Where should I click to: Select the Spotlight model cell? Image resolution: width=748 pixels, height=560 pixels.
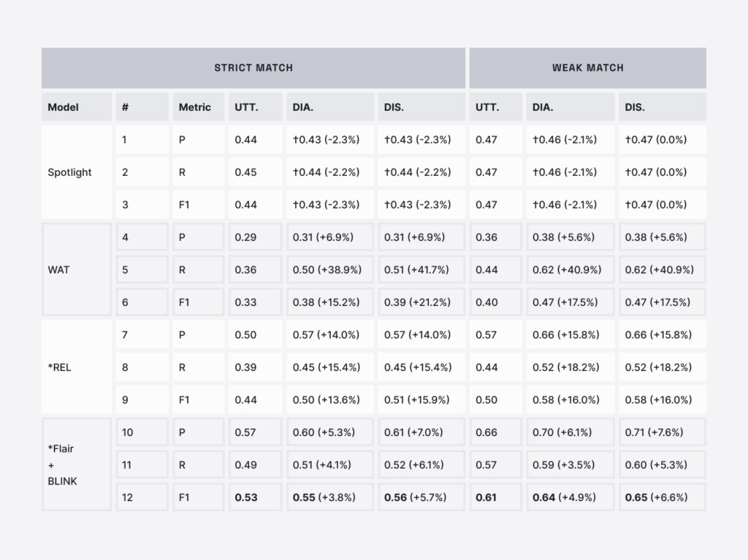coord(77,172)
